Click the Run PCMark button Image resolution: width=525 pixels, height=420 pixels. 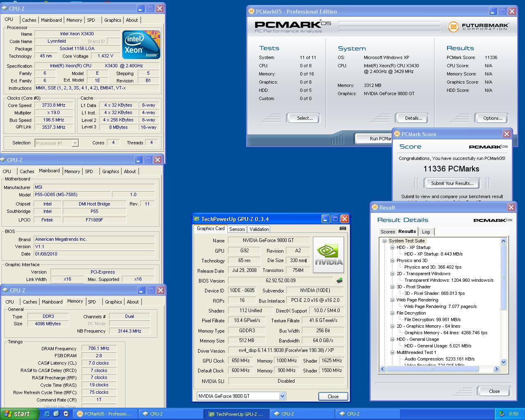[x=374, y=139]
